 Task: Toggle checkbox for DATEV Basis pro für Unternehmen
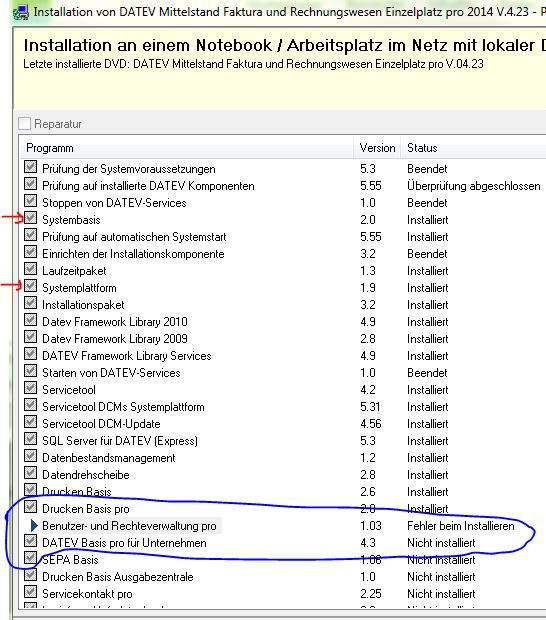(x=30, y=541)
